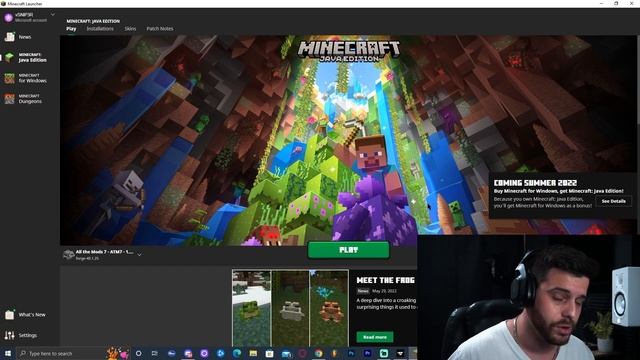Launch Microsoft Edge from the taskbar
Image resolution: width=640 pixels, height=360 pixels.
237,353
